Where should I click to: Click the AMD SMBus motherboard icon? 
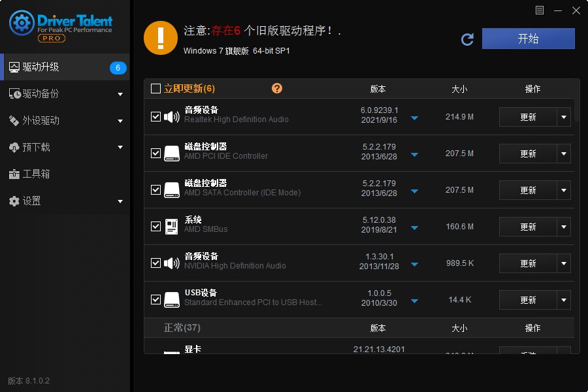pyautogui.click(x=171, y=227)
